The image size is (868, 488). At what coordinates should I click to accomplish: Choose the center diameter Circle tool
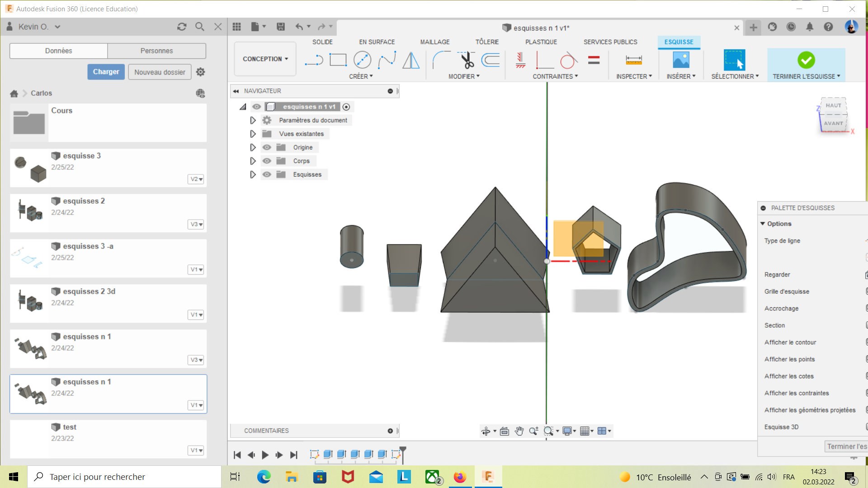click(362, 60)
